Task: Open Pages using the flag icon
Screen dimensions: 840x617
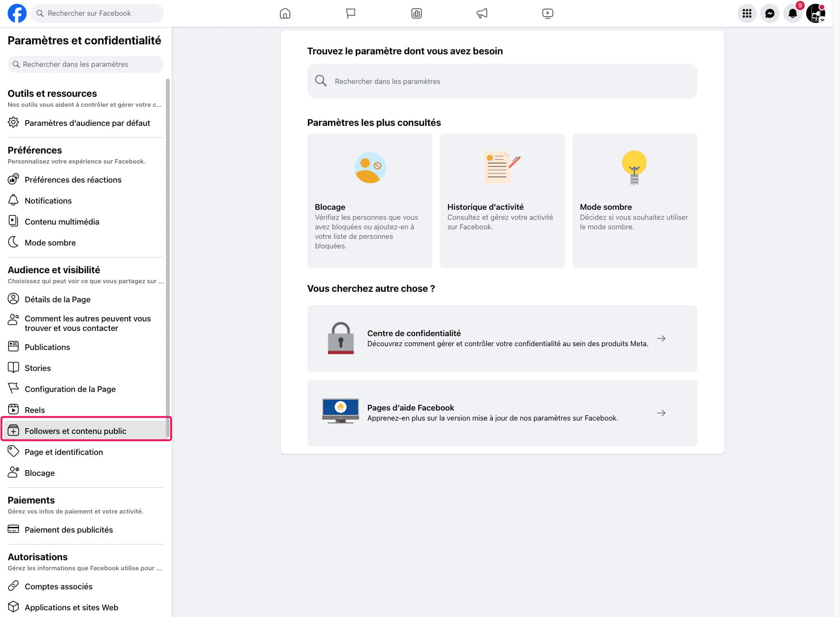Action: (350, 13)
